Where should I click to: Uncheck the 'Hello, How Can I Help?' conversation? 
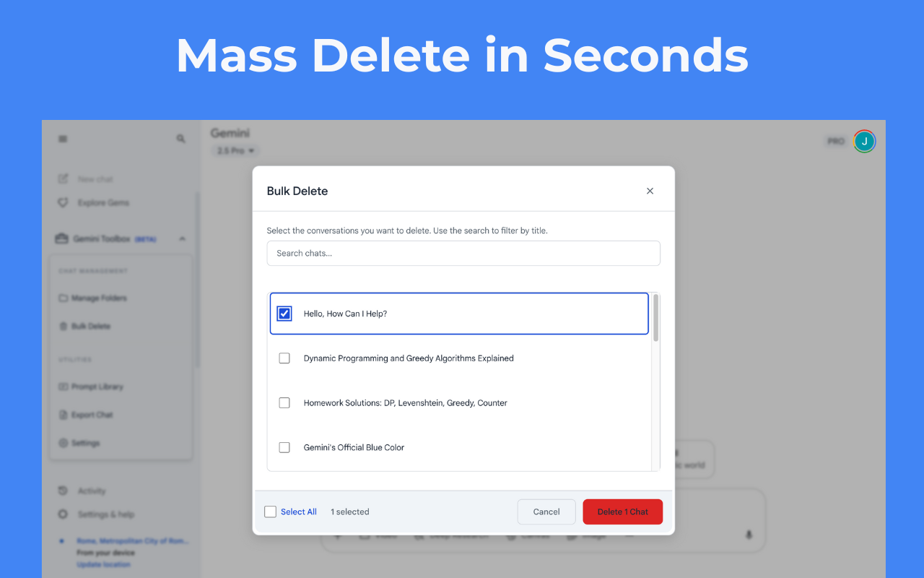284,313
